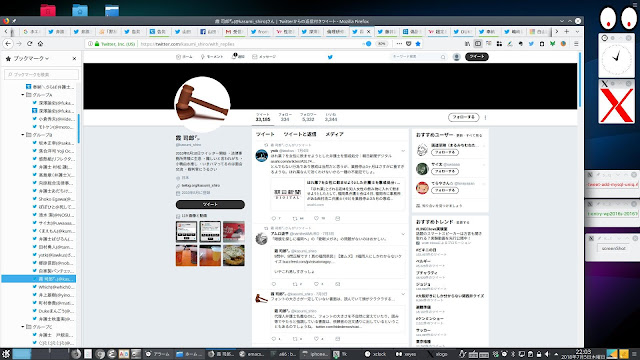View the Tweets count stat
The width and height of the screenshot is (640, 360).
pos(263,117)
